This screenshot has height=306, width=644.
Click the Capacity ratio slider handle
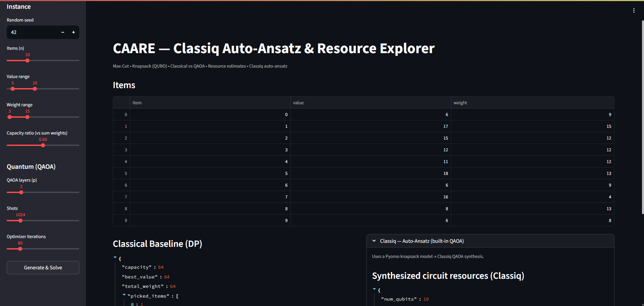[43, 145]
